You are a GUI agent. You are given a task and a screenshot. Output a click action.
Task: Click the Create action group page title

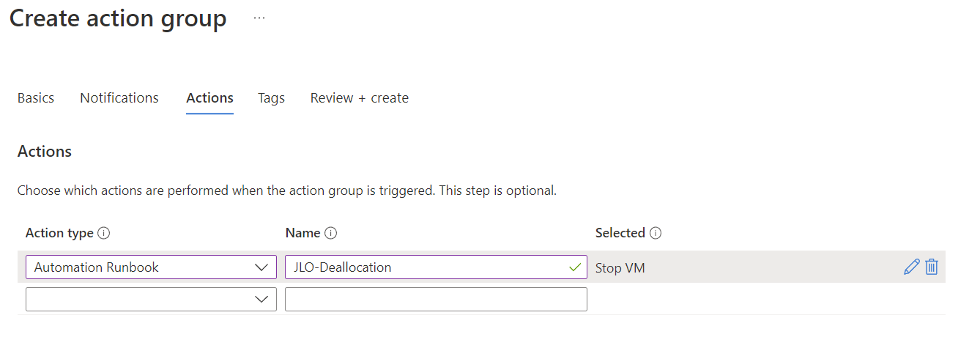pos(118,18)
